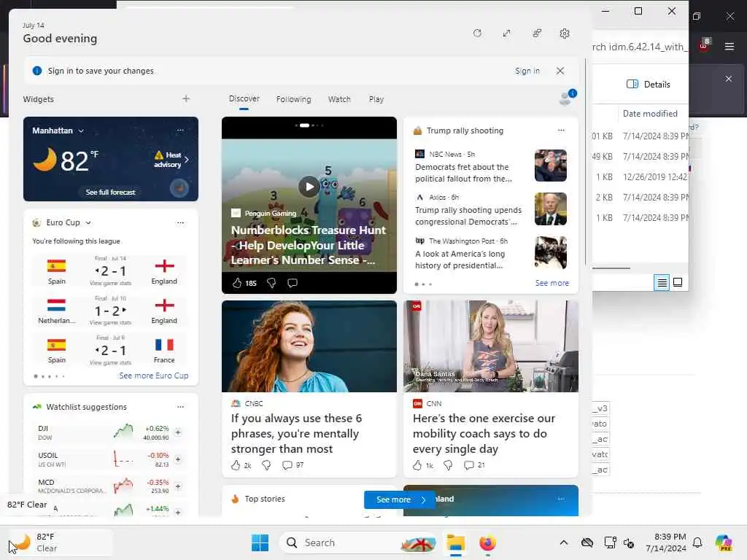
Task: Click See more under Trump rally shooting
Action: (x=551, y=283)
